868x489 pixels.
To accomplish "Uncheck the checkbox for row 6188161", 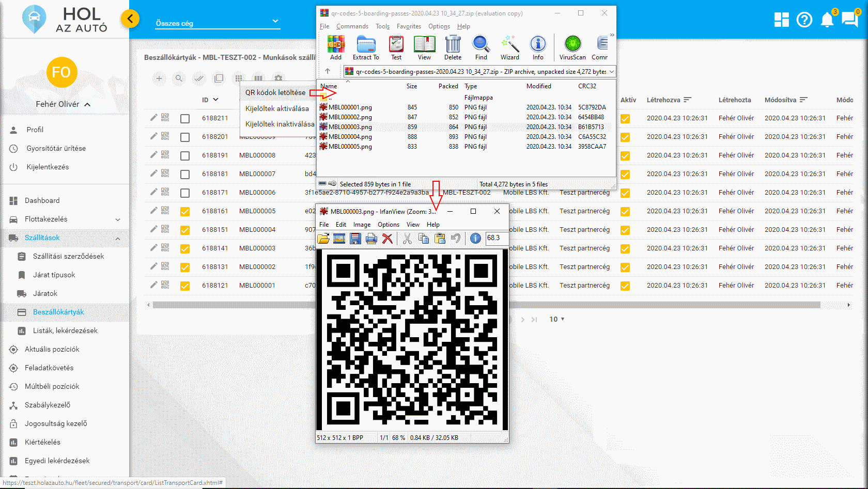I will pyautogui.click(x=185, y=212).
